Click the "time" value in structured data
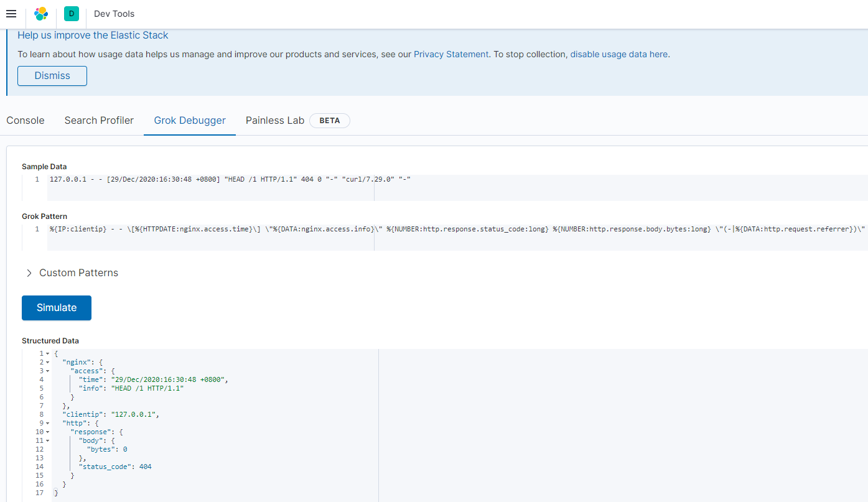 click(x=169, y=379)
